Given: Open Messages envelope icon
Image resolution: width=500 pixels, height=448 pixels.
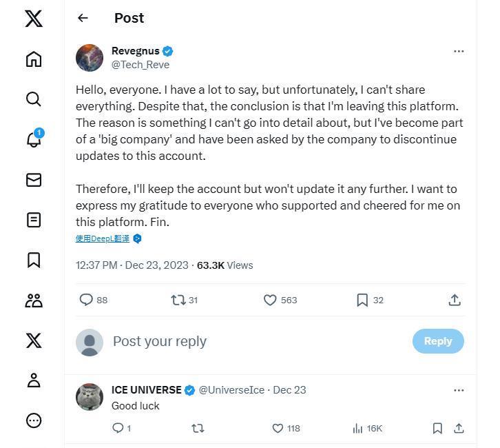Looking at the screenshot, I should point(33,180).
